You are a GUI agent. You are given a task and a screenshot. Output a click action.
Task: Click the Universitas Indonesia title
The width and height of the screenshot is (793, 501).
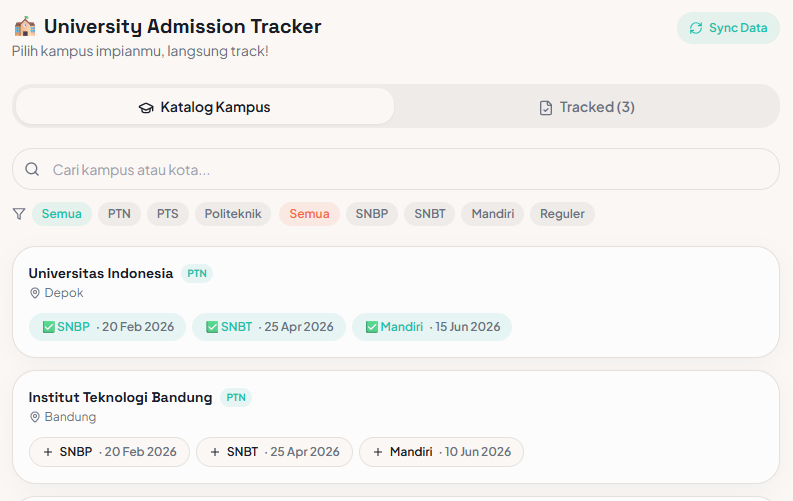pyautogui.click(x=101, y=273)
